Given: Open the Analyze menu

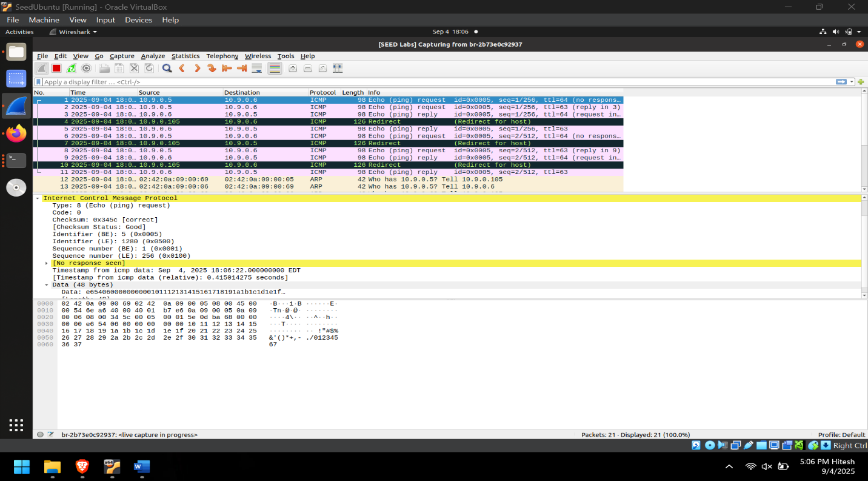Looking at the screenshot, I should [x=153, y=56].
